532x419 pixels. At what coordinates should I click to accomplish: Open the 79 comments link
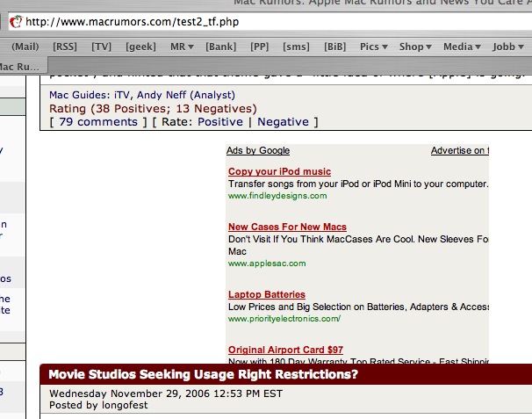[x=98, y=122]
